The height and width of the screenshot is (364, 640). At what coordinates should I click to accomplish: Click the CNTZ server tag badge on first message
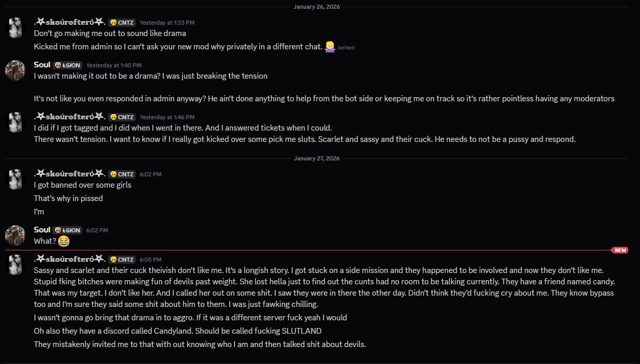pos(122,23)
